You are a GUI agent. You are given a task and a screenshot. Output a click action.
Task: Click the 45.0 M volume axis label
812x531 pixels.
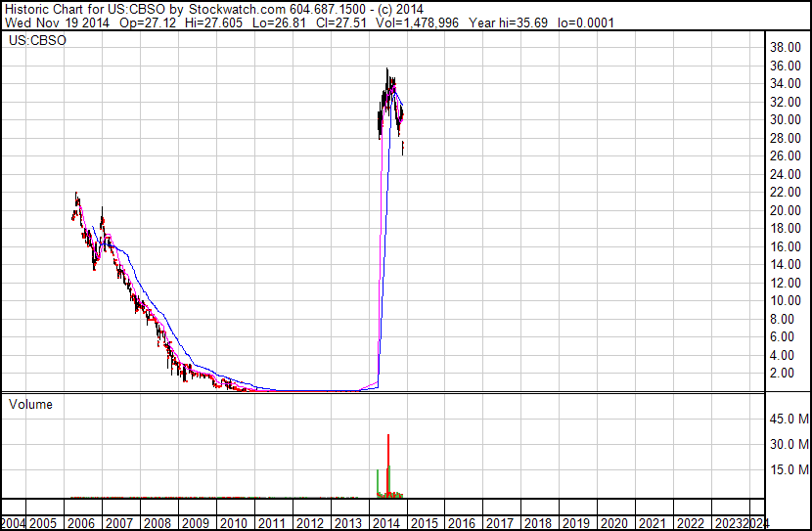click(789, 419)
